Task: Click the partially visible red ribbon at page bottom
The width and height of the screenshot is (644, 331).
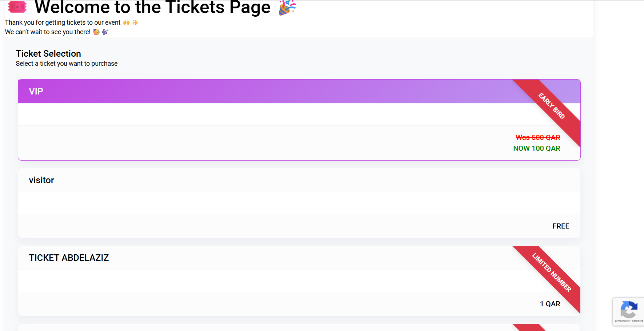Action: coord(527,328)
